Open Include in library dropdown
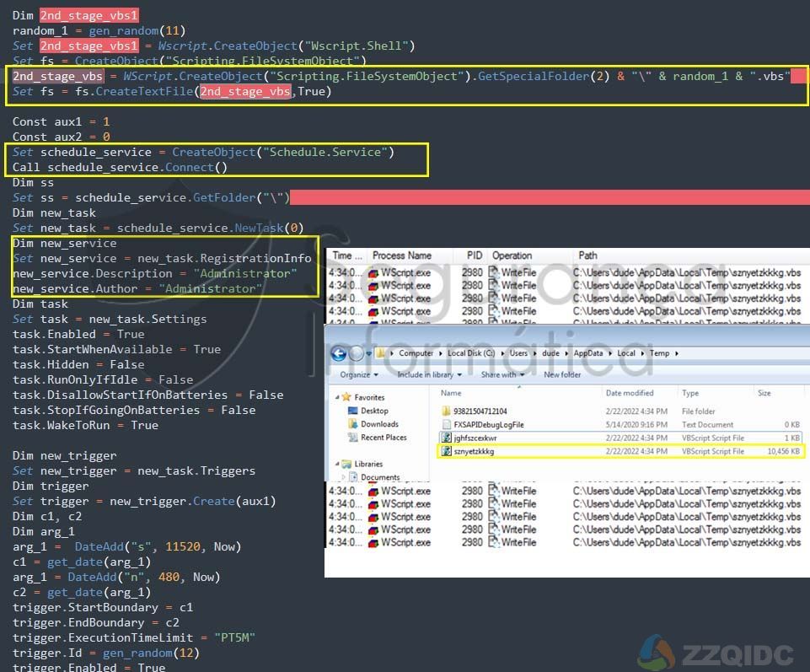This screenshot has width=810, height=672. [429, 374]
